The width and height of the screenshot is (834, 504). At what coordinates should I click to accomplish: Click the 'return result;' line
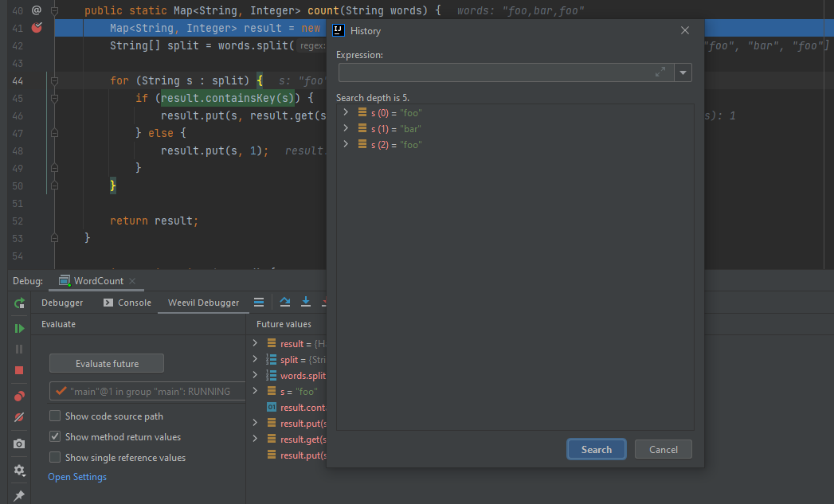tap(154, 221)
